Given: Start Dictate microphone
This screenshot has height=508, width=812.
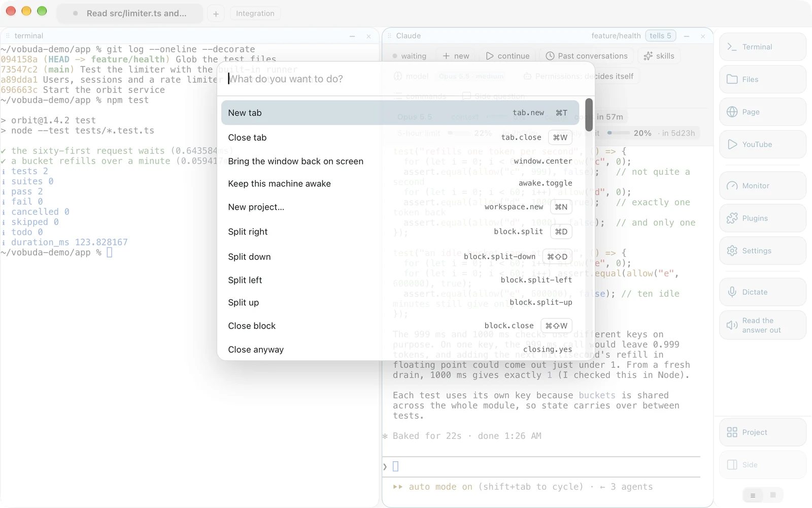Looking at the screenshot, I should pos(762,292).
